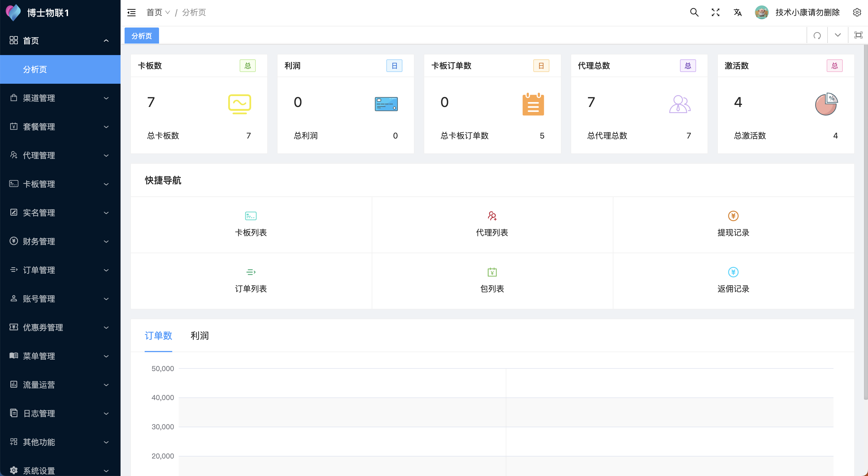Expand the 渠道管理 menu
This screenshot has height=476, width=868.
point(60,98)
